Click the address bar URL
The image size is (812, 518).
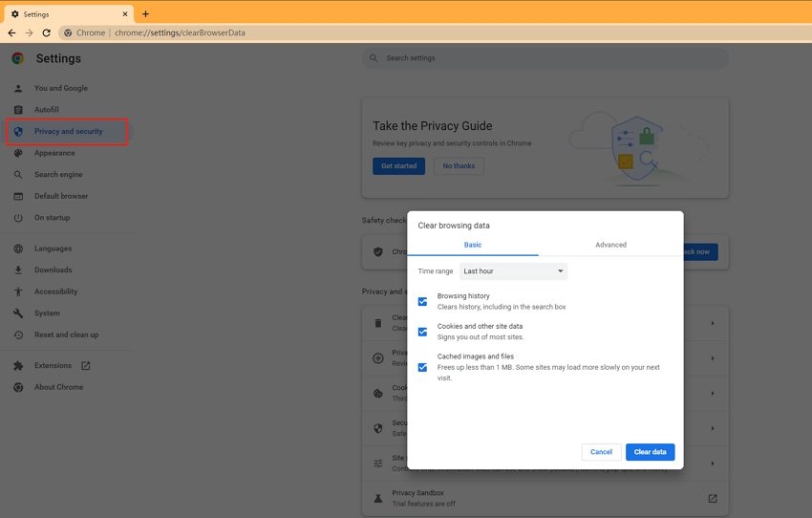point(180,32)
